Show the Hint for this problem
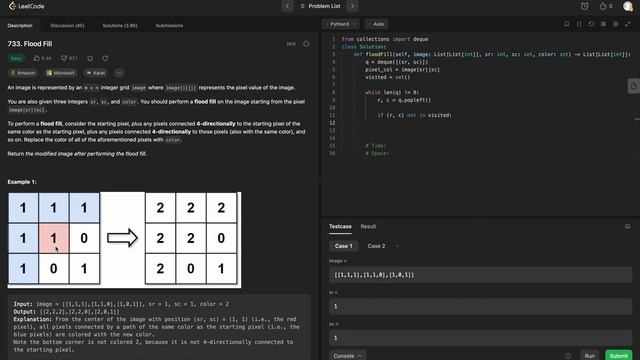This screenshot has width=640, height=360. tap(291, 44)
